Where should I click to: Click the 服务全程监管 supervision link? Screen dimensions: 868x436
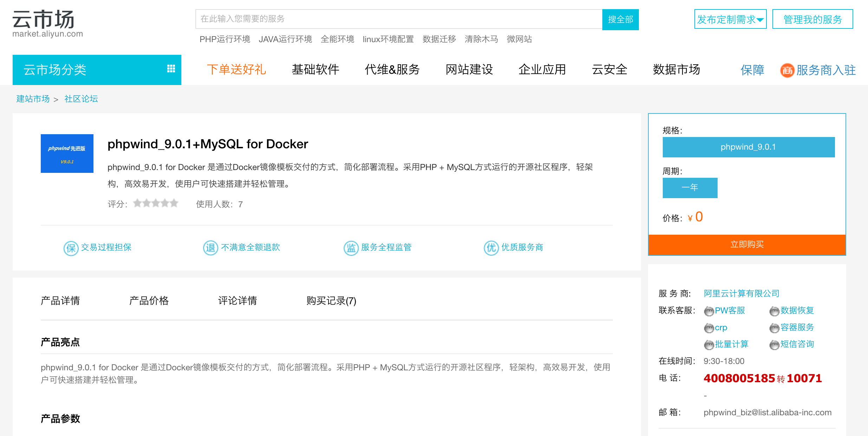[386, 247]
